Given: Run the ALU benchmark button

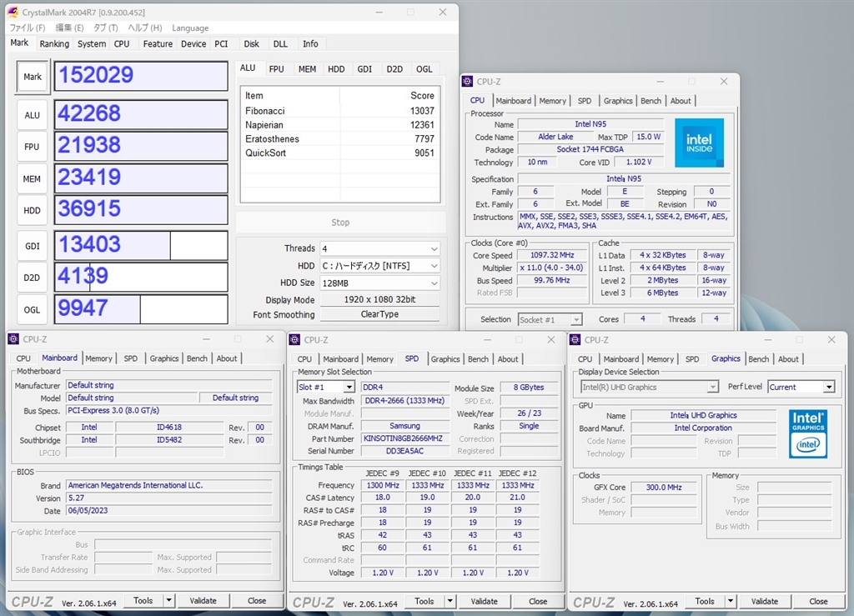Looking at the screenshot, I should pyautogui.click(x=33, y=115).
